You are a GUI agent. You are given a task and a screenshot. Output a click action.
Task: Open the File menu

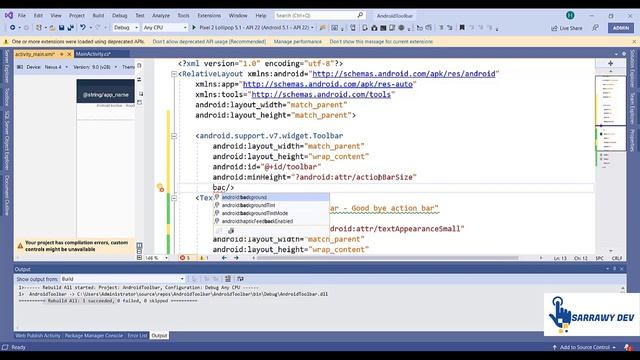(22, 16)
